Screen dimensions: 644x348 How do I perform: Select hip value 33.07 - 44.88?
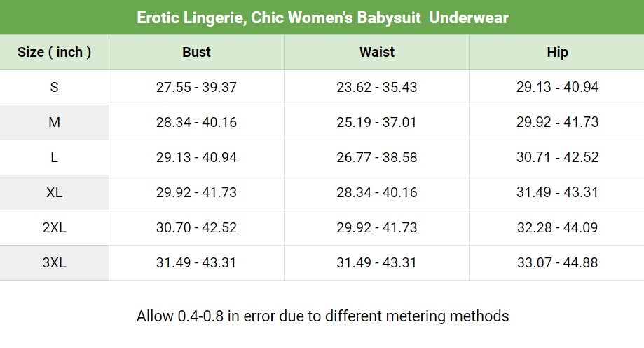click(x=557, y=263)
